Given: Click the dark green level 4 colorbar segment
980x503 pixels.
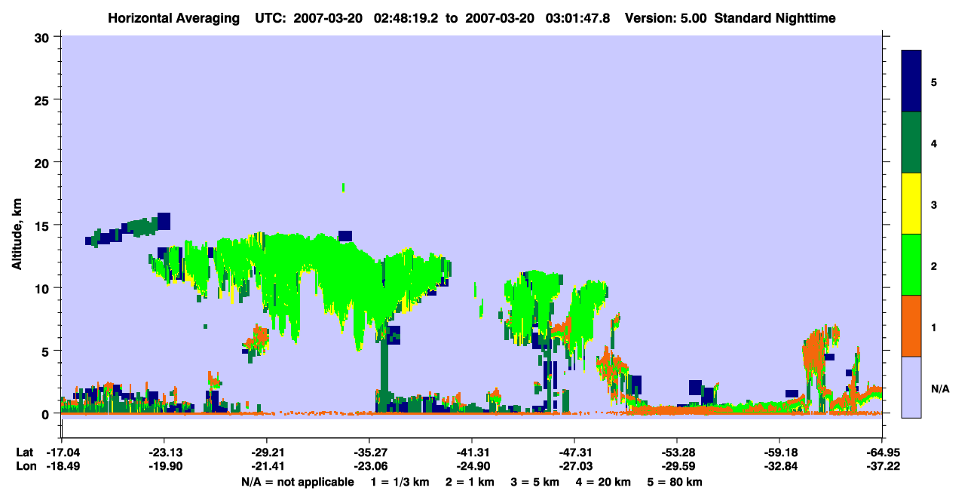Looking at the screenshot, I should (x=911, y=143).
